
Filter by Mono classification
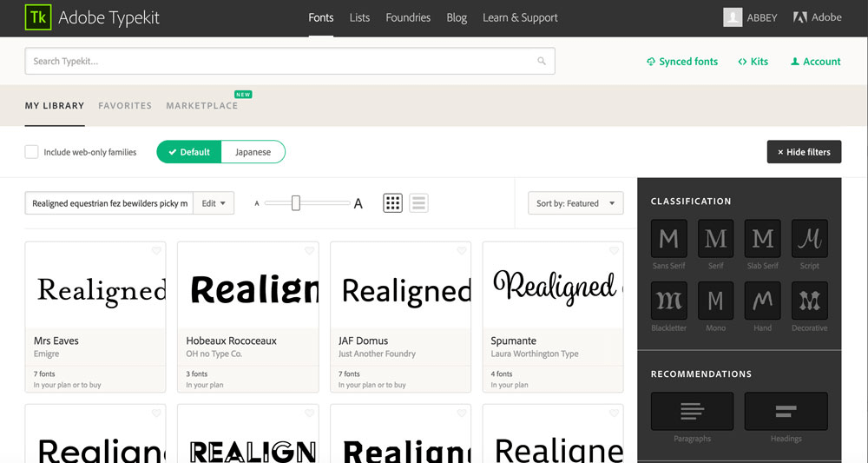point(716,301)
